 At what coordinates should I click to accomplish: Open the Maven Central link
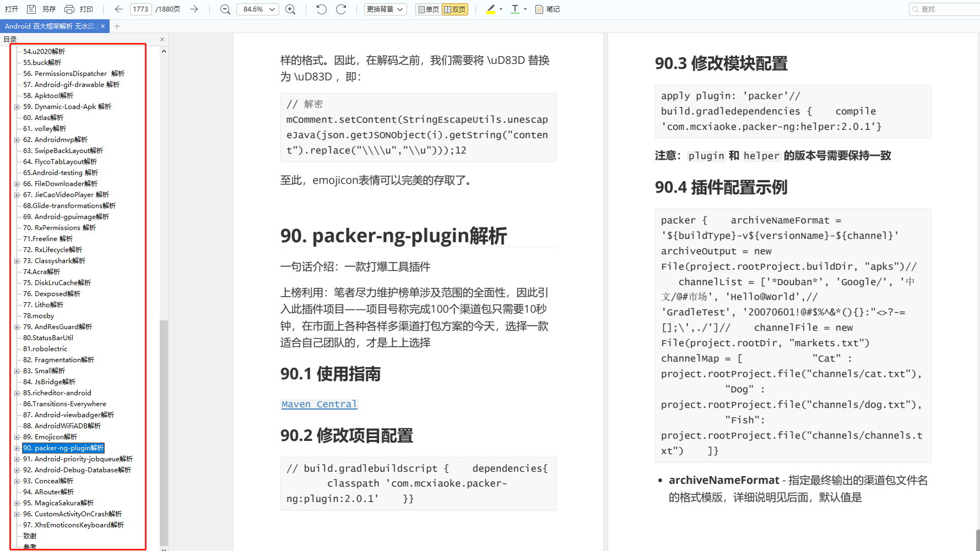pyautogui.click(x=319, y=404)
